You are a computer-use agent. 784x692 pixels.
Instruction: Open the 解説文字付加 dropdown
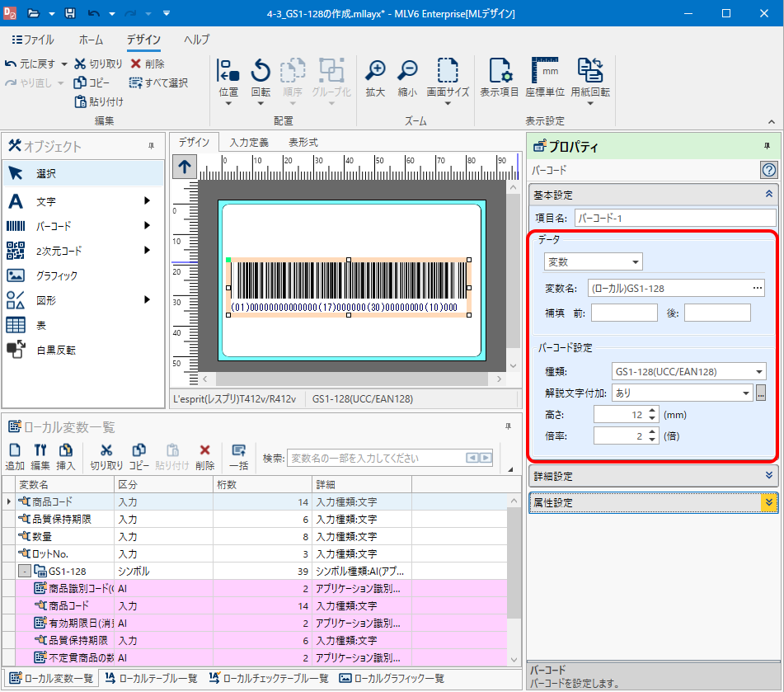pyautogui.click(x=682, y=393)
